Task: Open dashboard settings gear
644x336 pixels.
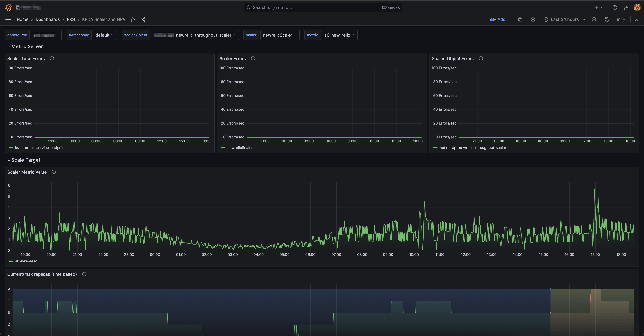Action: pyautogui.click(x=533, y=19)
